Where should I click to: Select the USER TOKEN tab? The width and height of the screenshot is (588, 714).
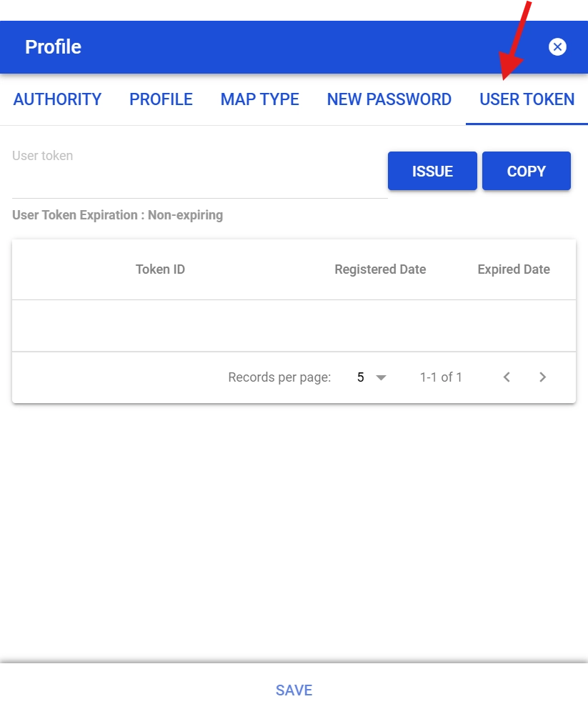[527, 99]
